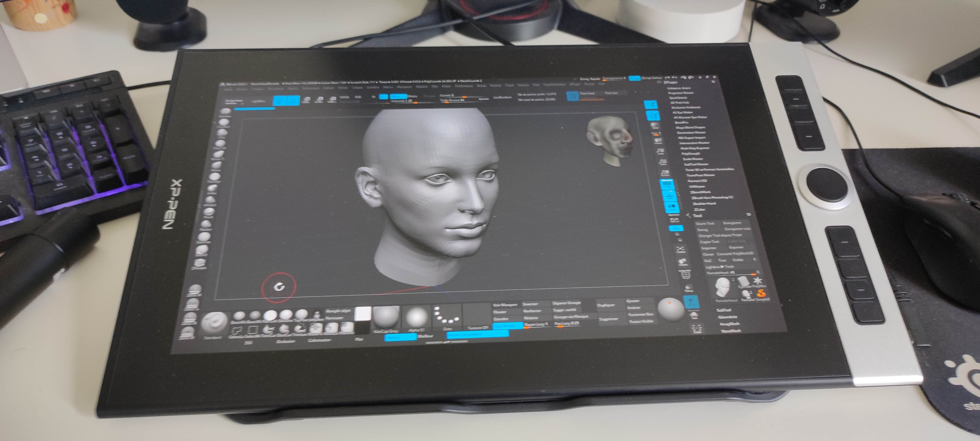Screen dimensions: 980x441
Task: Click the MatCap Gray material sphere
Action: click(x=387, y=317)
